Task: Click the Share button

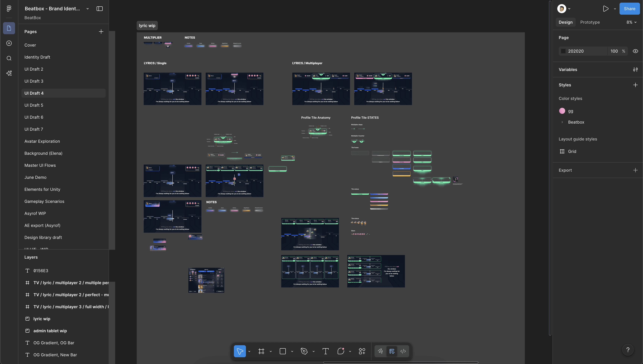Action: (629, 9)
